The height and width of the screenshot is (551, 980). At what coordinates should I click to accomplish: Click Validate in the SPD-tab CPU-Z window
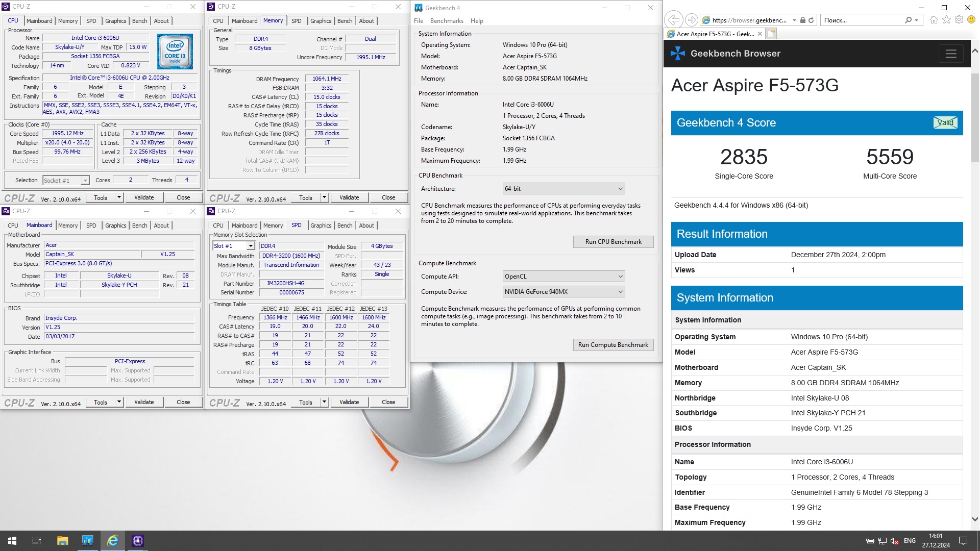349,402
